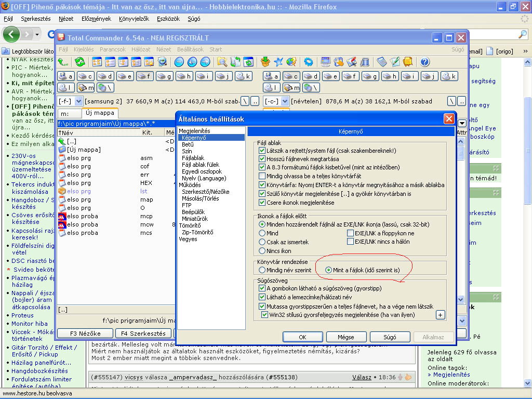Click the dialog's 'Súgó' button
The height and width of the screenshot is (399, 532).
390,337
